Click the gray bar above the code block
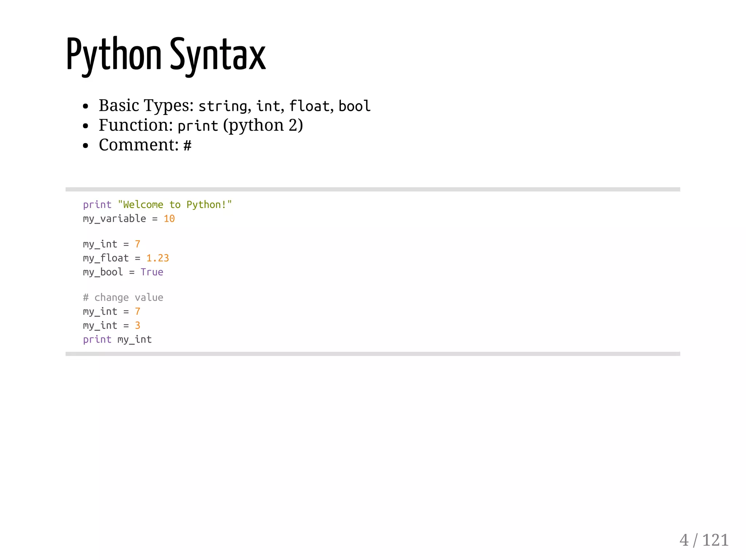This screenshot has height=560, width=746. click(x=372, y=189)
